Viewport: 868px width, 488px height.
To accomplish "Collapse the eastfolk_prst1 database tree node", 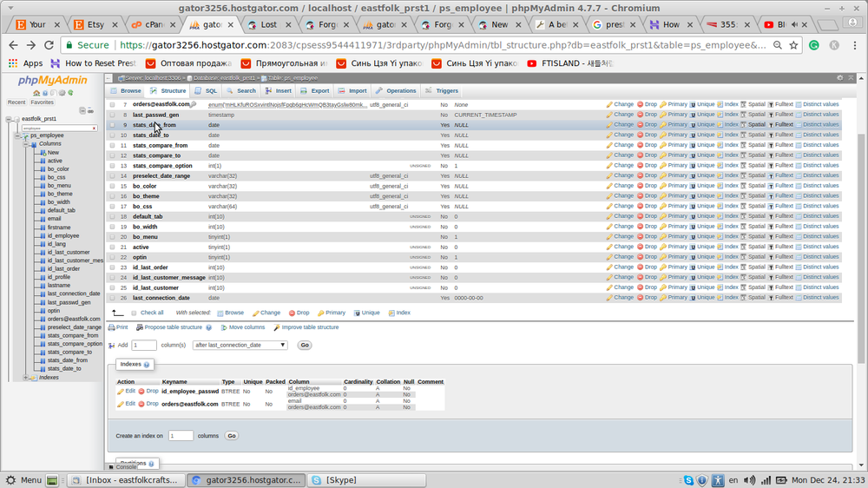I will [x=9, y=119].
